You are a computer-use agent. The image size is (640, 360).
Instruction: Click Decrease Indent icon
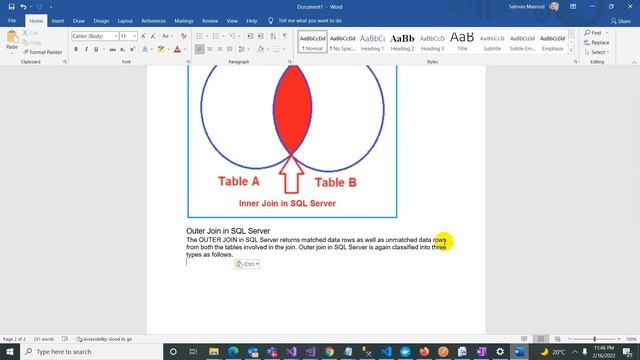point(251,36)
